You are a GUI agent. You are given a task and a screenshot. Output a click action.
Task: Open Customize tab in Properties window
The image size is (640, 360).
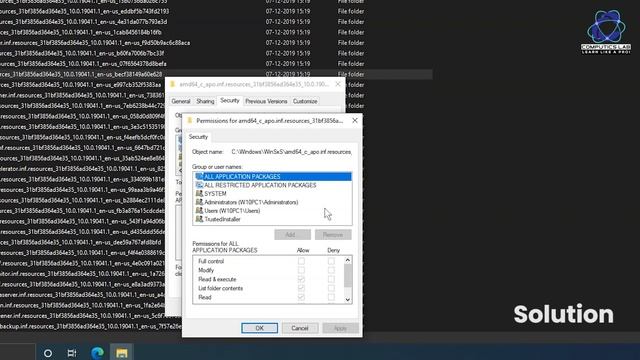(305, 101)
